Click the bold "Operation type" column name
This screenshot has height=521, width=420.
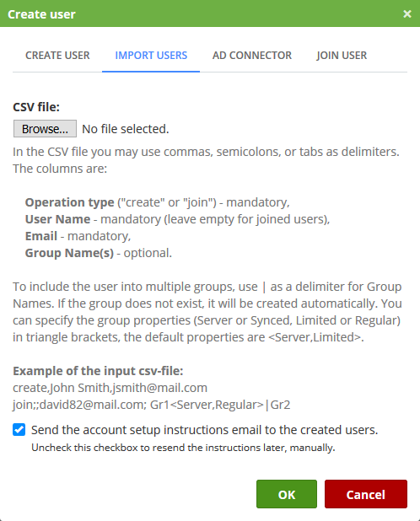(x=69, y=202)
